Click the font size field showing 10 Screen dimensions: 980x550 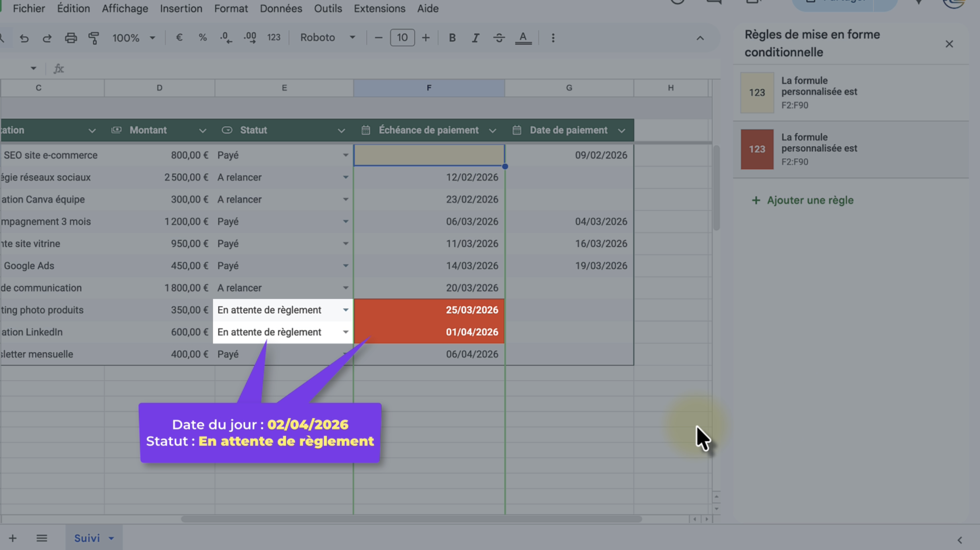tap(402, 38)
